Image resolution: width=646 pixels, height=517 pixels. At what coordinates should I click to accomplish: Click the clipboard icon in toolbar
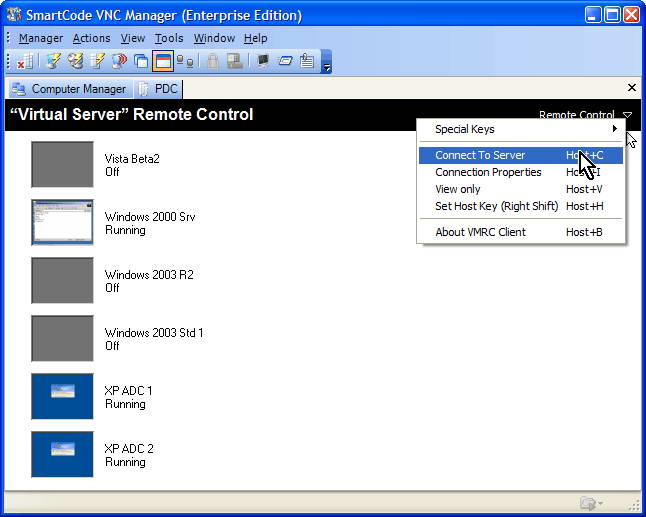(307, 61)
